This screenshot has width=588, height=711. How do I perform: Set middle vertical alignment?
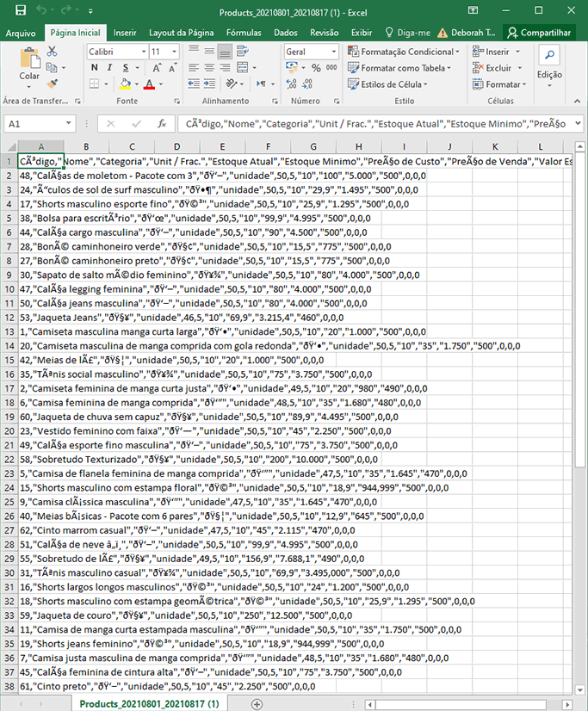coord(209,51)
